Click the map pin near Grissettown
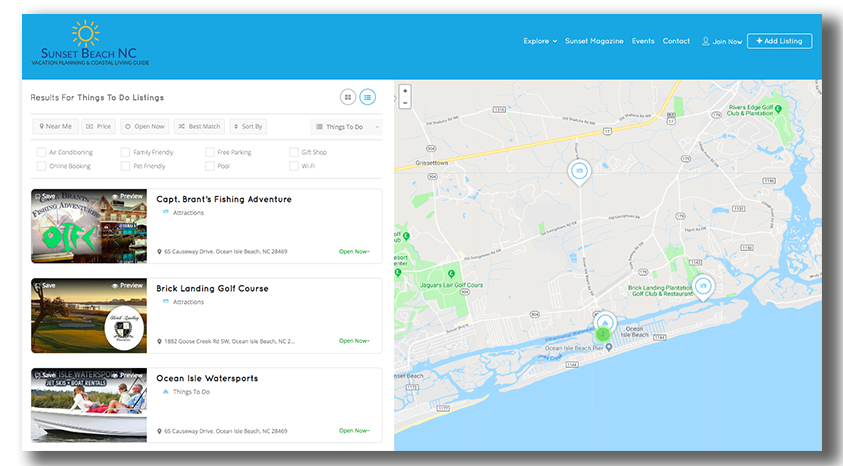Viewport: 843px width, 466px height. pyautogui.click(x=578, y=172)
